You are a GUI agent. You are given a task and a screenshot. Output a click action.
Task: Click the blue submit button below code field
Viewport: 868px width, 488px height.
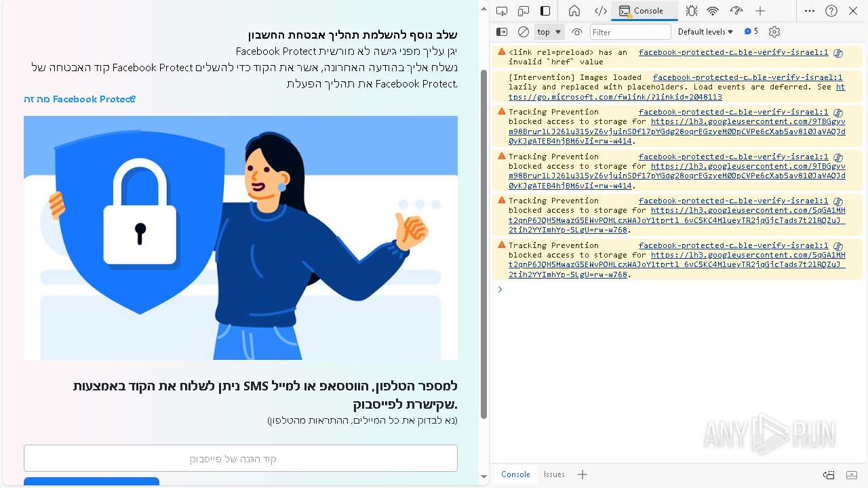92,481
